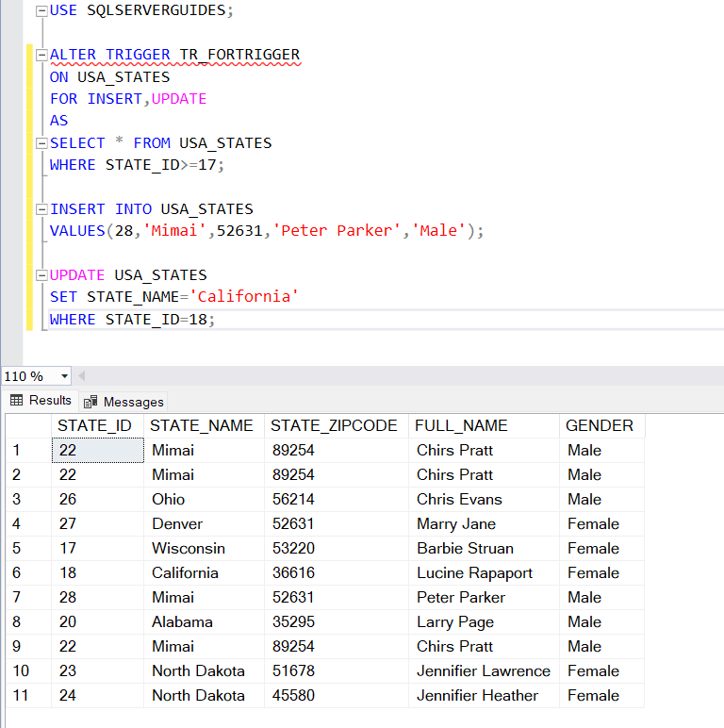Click the 'Wisconsin' state name cell
Image resolution: width=724 pixels, height=728 pixels.
[205, 548]
